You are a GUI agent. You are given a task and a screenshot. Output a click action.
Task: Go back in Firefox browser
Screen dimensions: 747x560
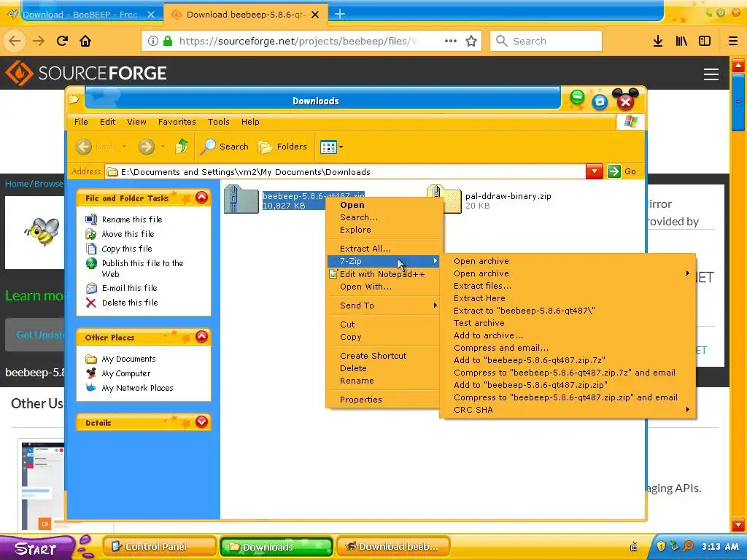tap(15, 41)
